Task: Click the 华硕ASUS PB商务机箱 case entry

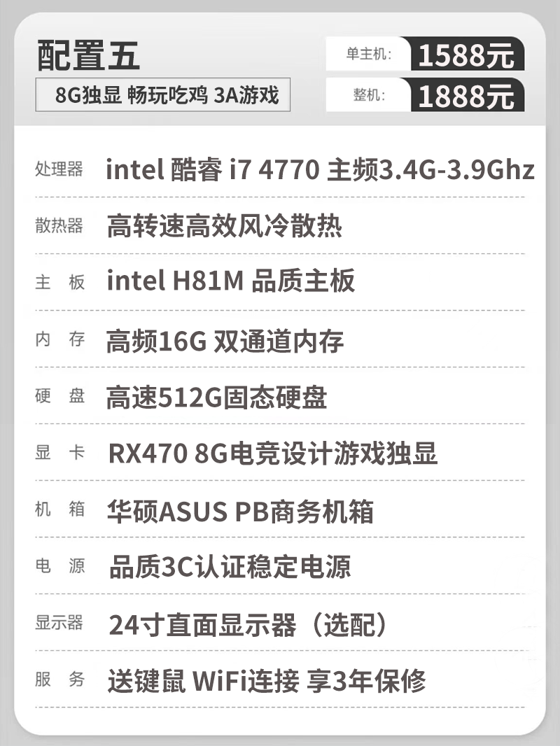Action: (240, 511)
